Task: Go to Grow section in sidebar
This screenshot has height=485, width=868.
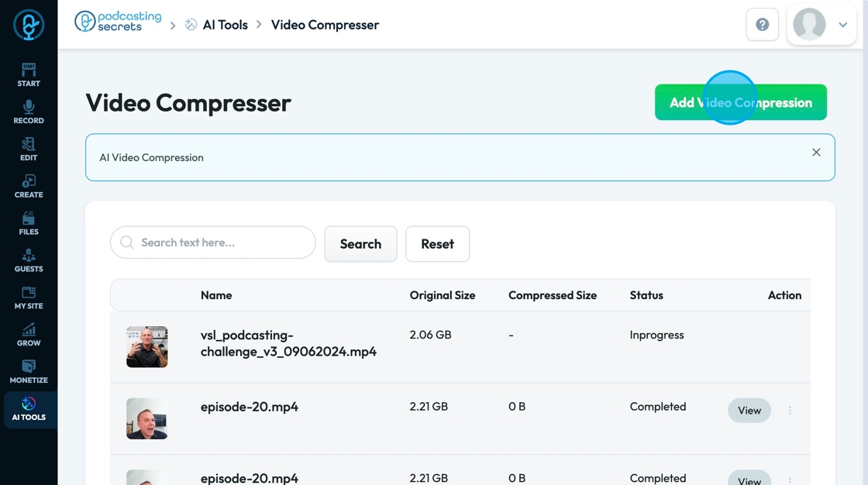Action: pos(29,335)
